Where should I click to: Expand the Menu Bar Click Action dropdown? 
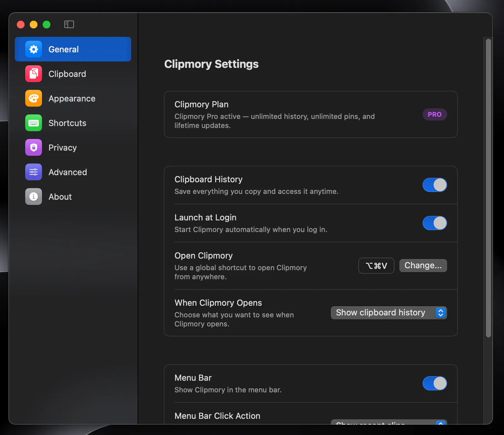pyautogui.click(x=389, y=422)
